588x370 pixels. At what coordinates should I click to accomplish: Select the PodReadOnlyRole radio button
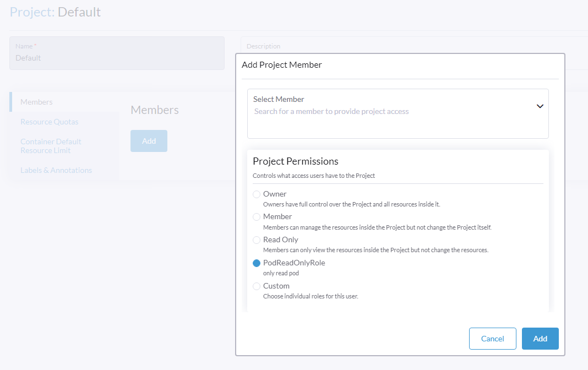(257, 263)
